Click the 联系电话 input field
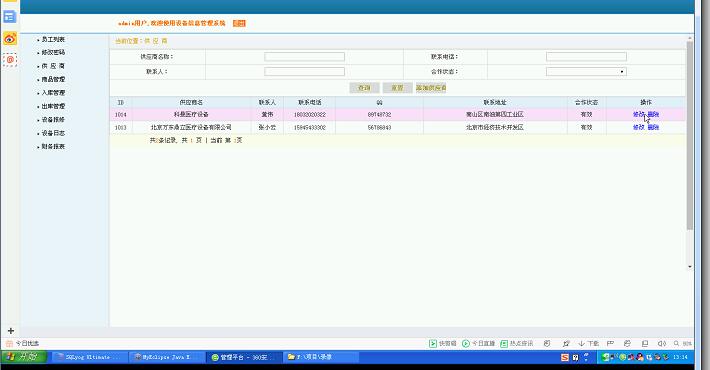 point(586,57)
